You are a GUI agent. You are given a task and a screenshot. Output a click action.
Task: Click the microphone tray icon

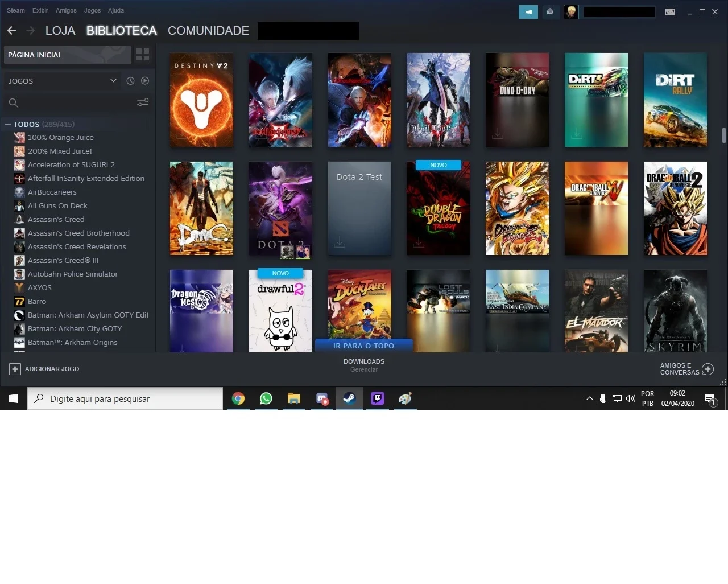point(603,398)
